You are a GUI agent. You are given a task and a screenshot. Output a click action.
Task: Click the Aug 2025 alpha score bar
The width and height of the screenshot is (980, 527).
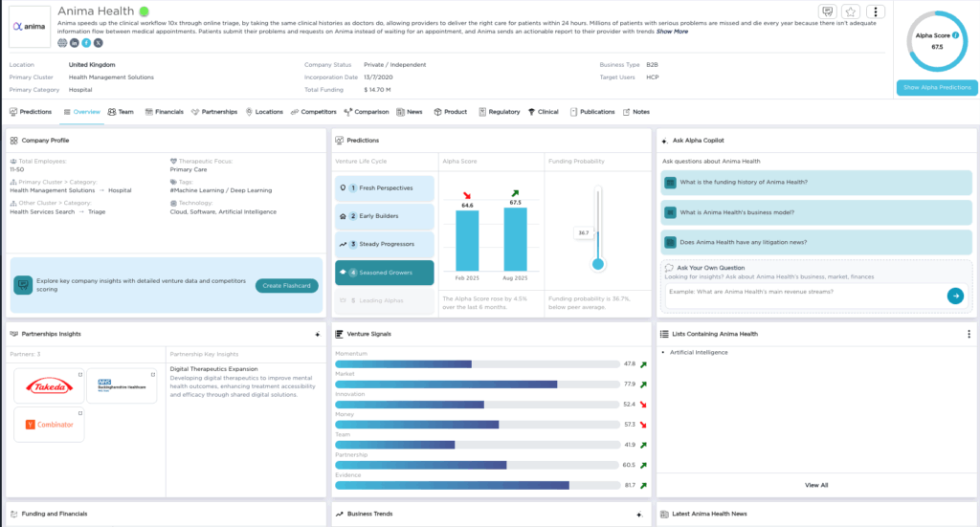click(x=515, y=239)
